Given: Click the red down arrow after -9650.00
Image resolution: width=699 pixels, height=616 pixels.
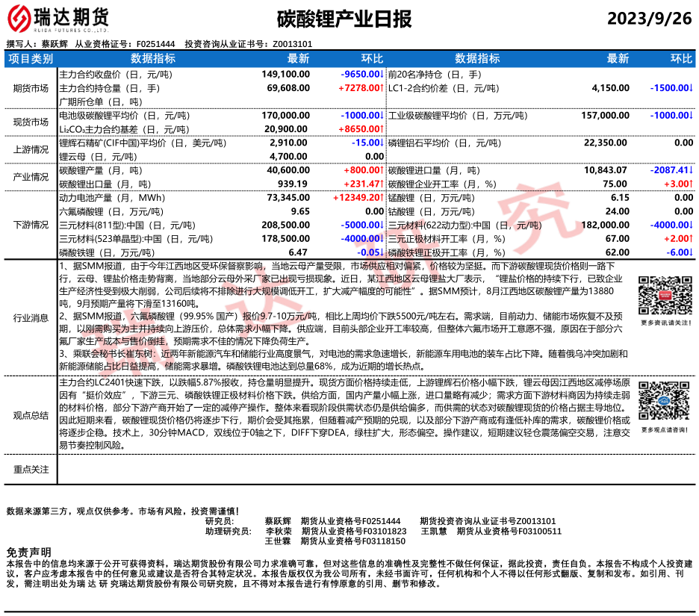Looking at the screenshot, I should [381, 75].
